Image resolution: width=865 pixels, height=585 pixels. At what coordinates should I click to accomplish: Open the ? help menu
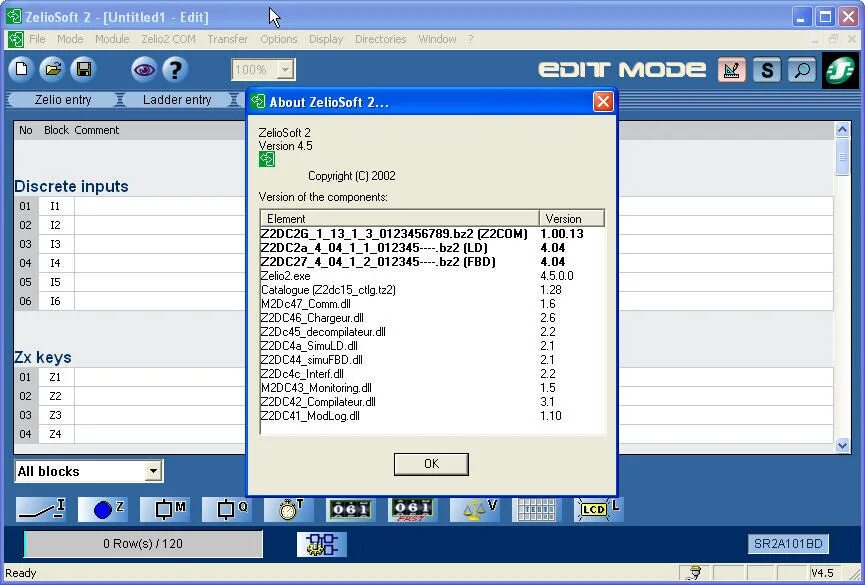point(471,39)
